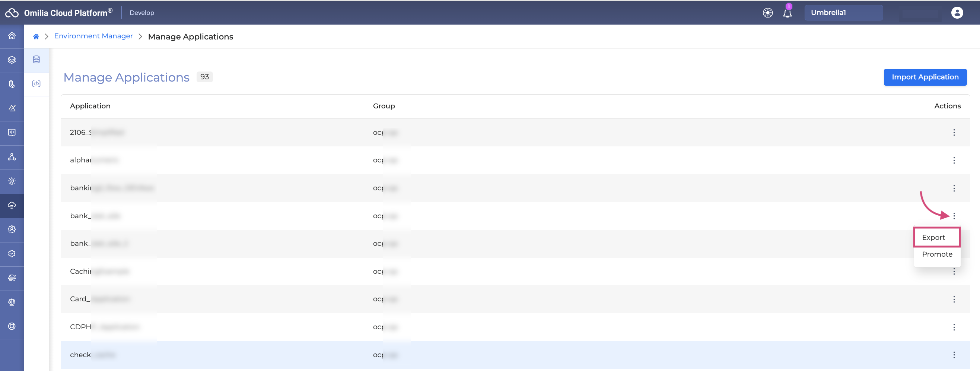Click the home icon in left sidebar

(12, 36)
